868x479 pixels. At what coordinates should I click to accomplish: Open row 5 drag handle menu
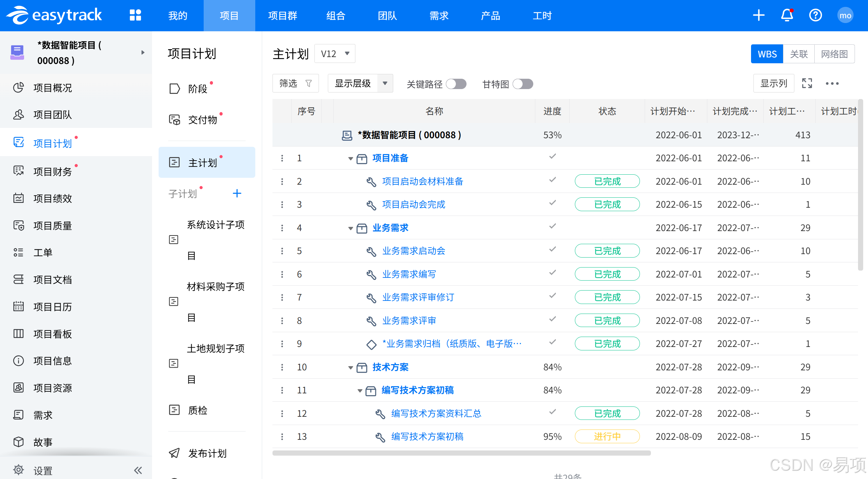[282, 251]
